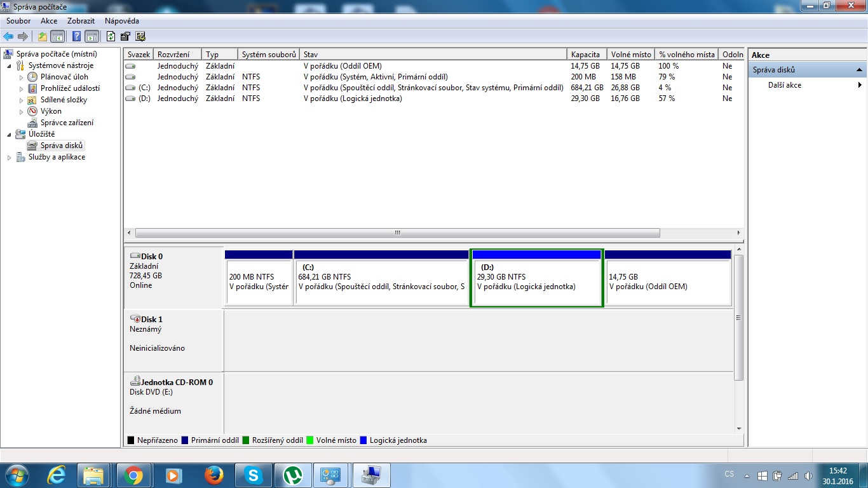Expand the Sdílené složky node

click(x=21, y=100)
